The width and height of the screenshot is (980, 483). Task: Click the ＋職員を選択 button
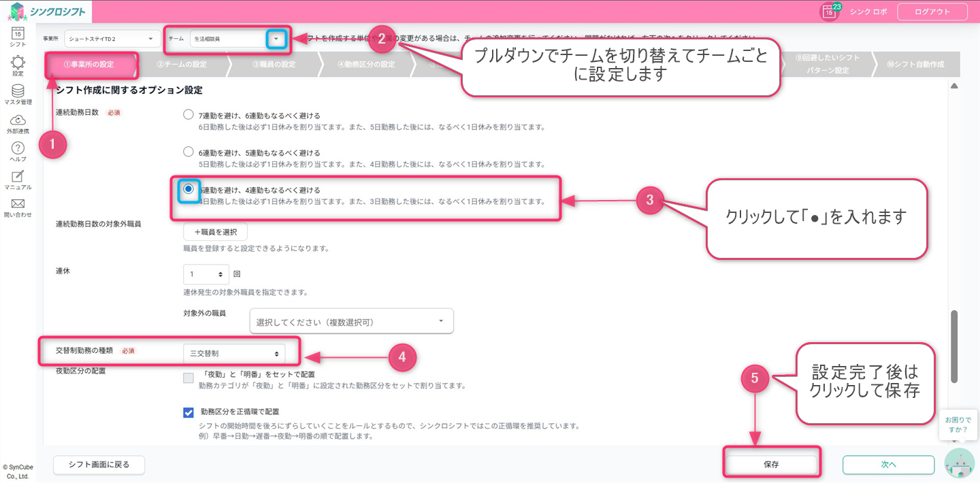[215, 232]
